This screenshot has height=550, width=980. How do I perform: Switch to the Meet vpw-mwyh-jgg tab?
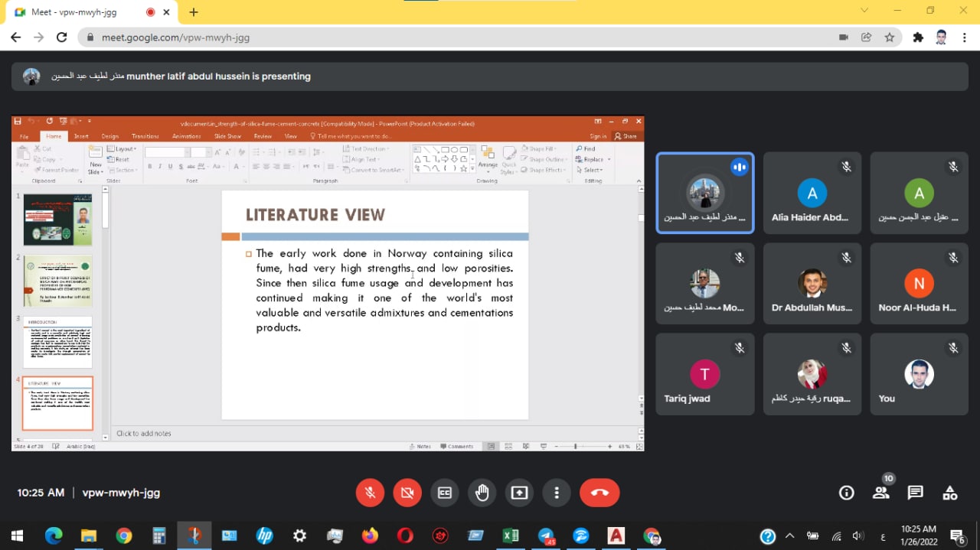(x=84, y=12)
